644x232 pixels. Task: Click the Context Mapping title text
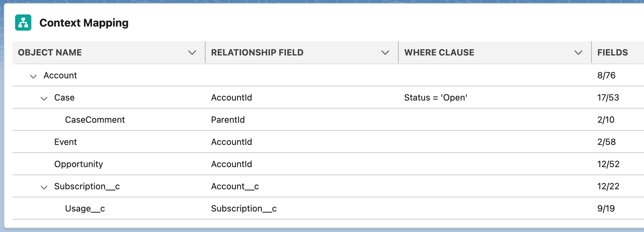[84, 23]
